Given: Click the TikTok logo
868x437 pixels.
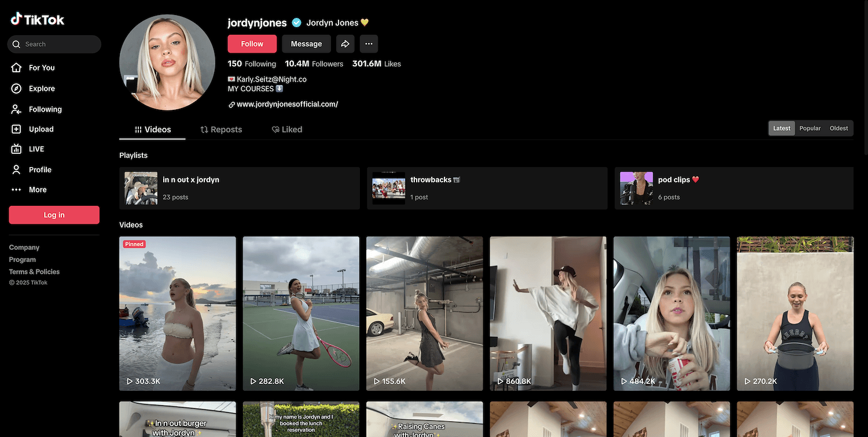Looking at the screenshot, I should [x=38, y=20].
